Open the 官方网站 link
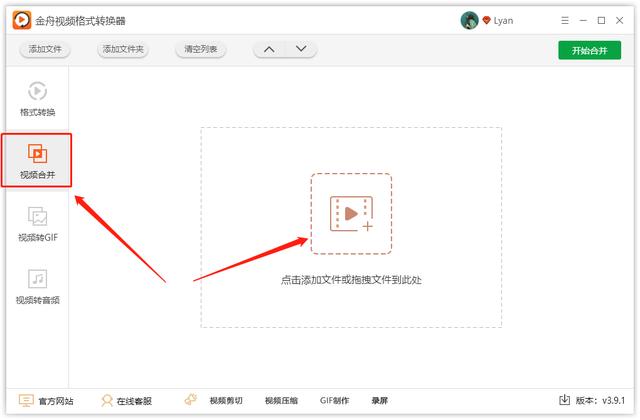Viewport: 640px width, 420px height. pos(56,401)
